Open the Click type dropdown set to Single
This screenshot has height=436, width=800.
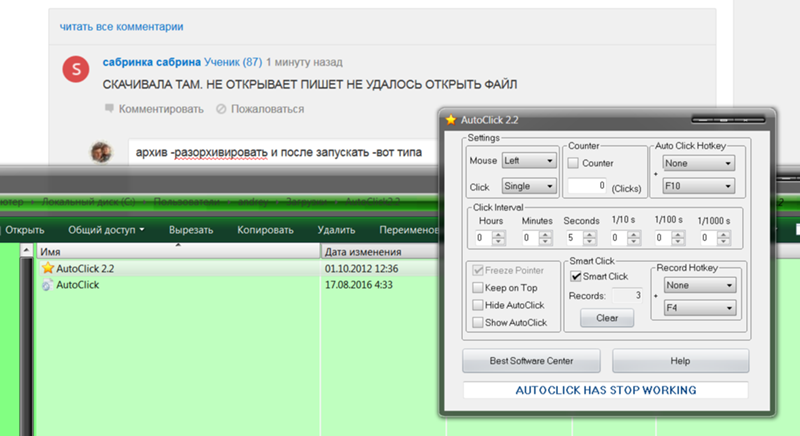coord(529,186)
